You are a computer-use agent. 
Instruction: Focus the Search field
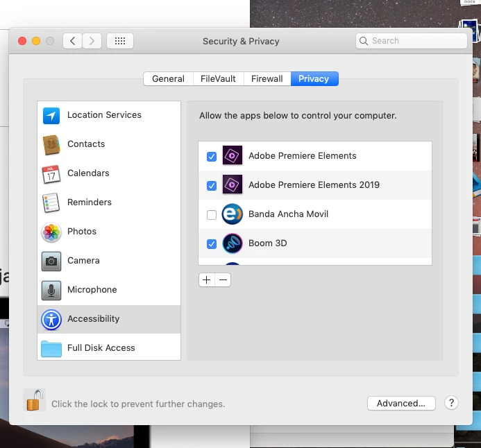(x=412, y=41)
